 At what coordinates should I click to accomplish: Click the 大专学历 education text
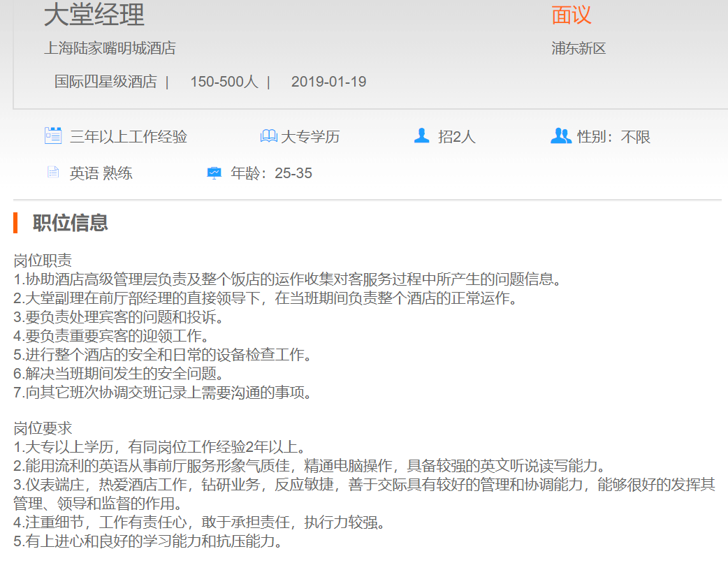pos(310,137)
